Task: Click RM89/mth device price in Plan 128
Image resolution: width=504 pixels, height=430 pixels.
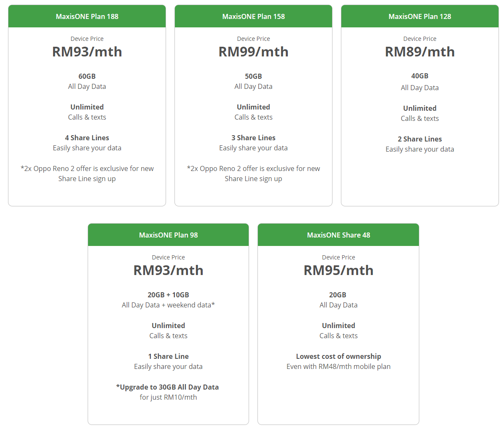Action: [x=420, y=52]
